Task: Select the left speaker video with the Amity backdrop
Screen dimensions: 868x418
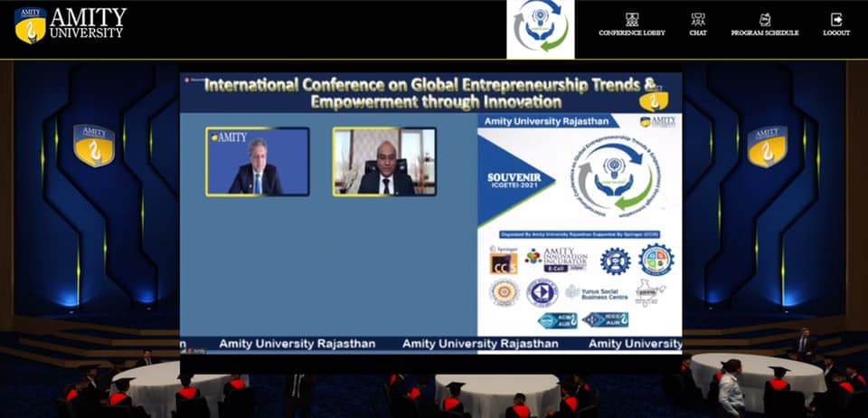Action: pyautogui.click(x=258, y=162)
